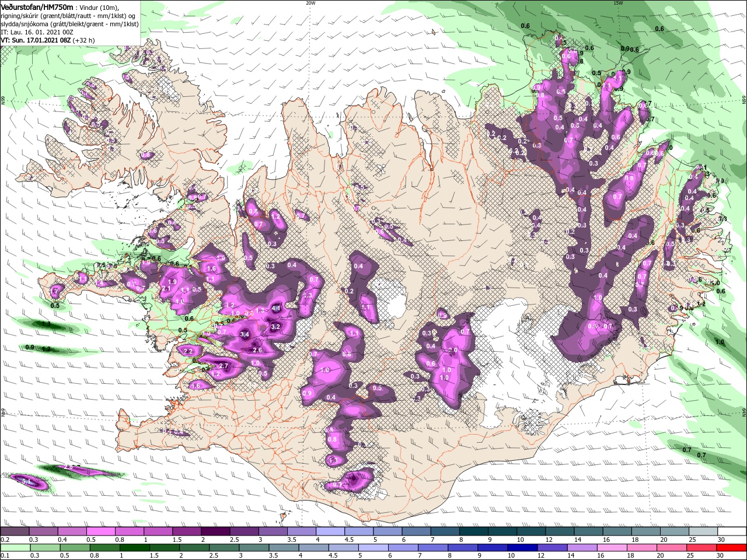Click the '2.2' snowfall value on the map
Screen dimensions: 747x560
pos(189,352)
